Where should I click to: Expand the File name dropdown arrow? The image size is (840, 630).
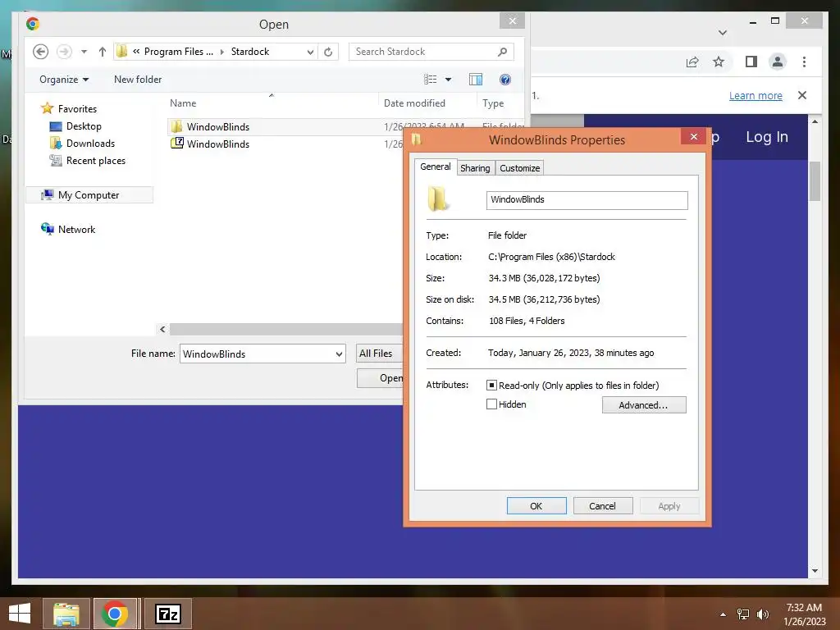tap(339, 354)
